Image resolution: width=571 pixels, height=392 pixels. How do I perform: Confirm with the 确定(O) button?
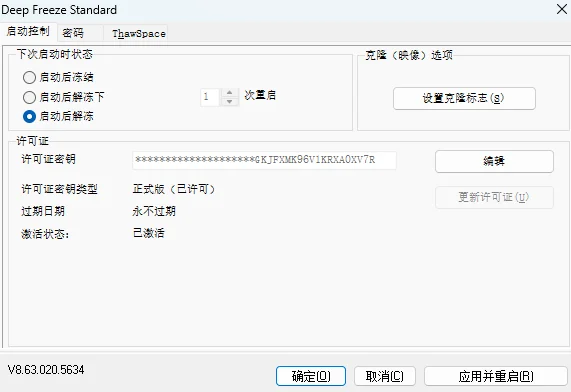(311, 376)
